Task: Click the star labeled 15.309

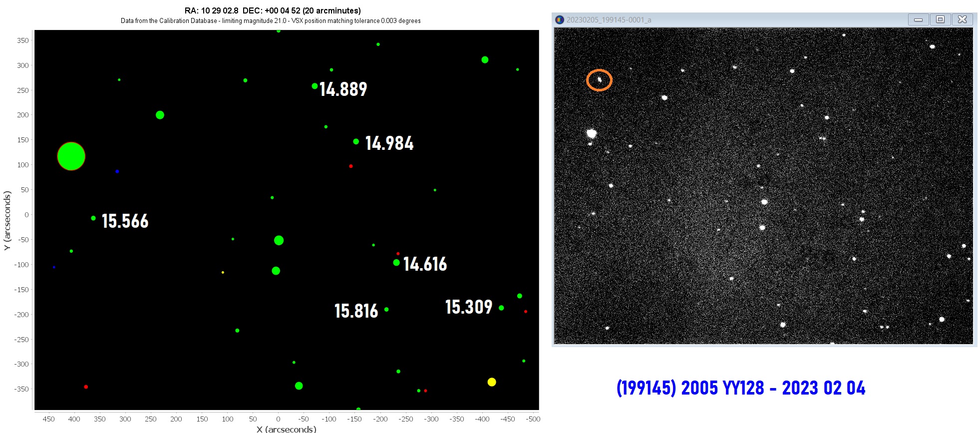Action: click(x=501, y=308)
